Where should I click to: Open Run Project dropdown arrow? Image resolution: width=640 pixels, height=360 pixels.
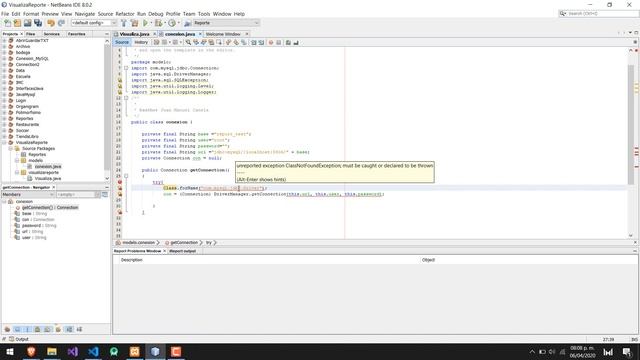tap(151, 23)
